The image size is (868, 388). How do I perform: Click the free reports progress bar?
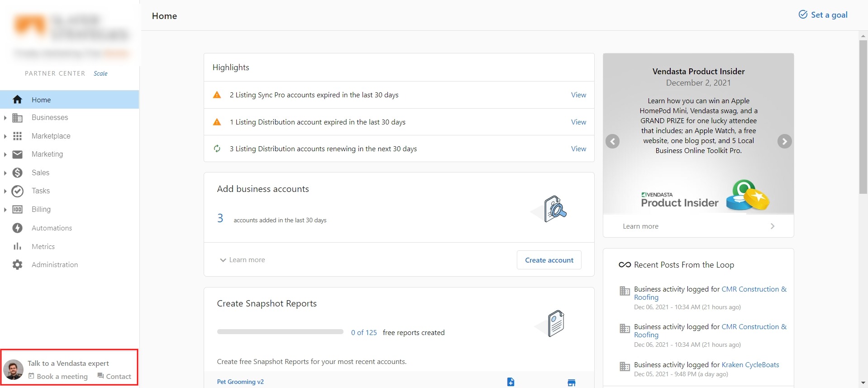point(280,332)
